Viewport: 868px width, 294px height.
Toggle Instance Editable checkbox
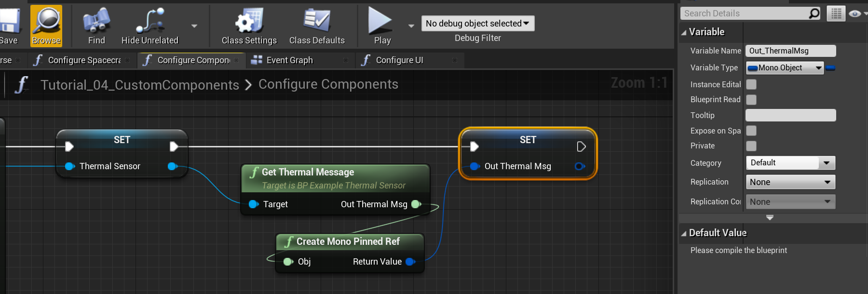pos(751,84)
